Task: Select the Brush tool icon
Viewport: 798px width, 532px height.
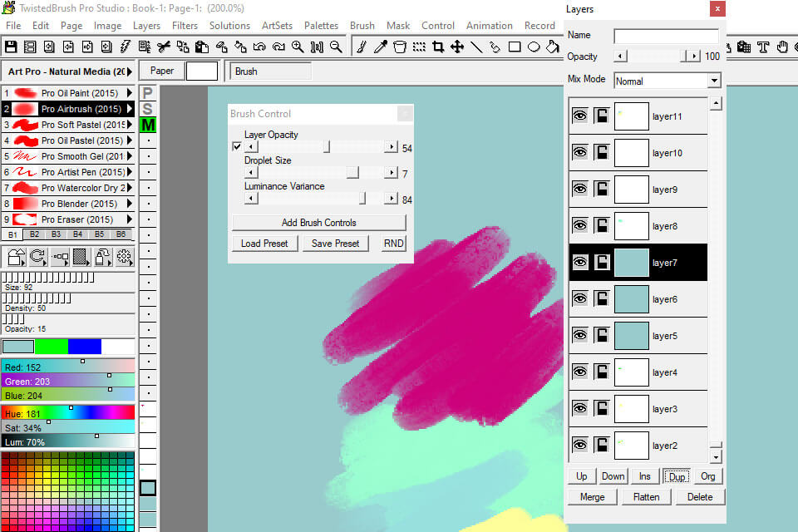Action: (362, 47)
